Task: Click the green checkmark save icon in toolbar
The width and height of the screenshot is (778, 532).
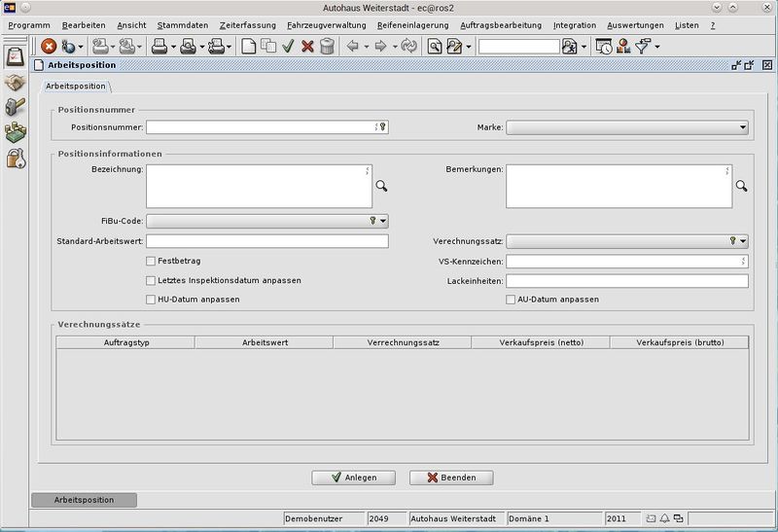Action: click(288, 46)
